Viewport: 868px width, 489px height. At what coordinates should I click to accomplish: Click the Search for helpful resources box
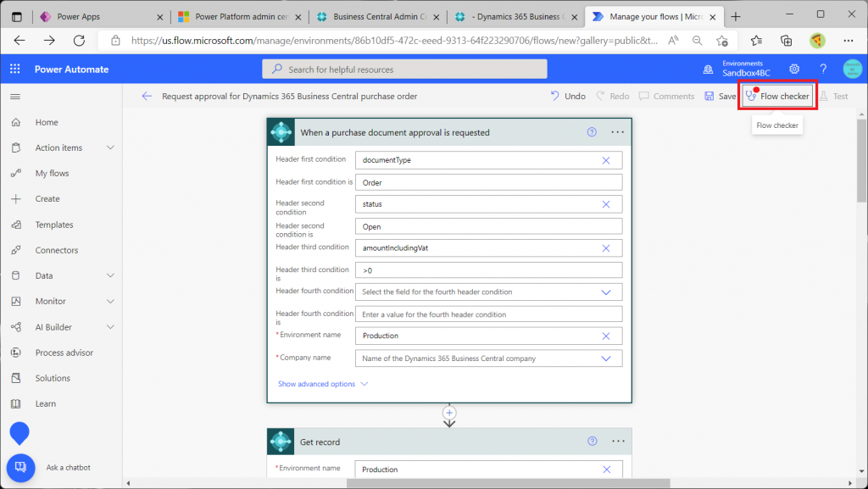click(404, 69)
